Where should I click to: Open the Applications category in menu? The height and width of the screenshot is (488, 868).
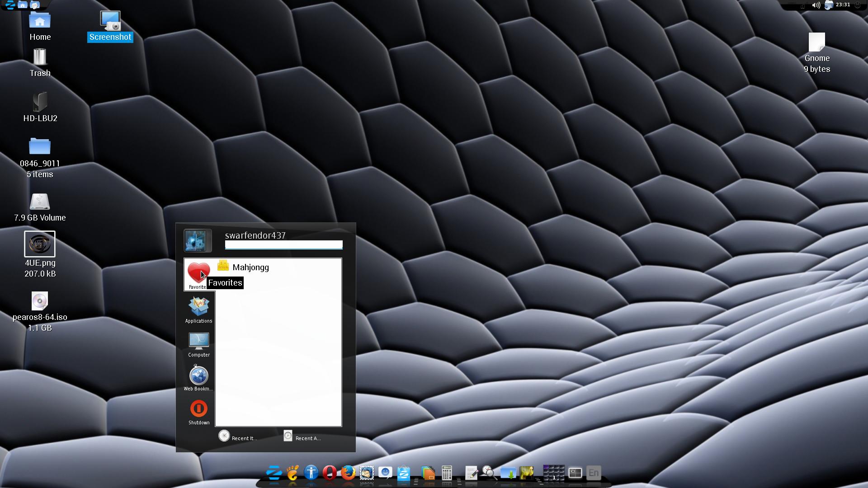[198, 309]
